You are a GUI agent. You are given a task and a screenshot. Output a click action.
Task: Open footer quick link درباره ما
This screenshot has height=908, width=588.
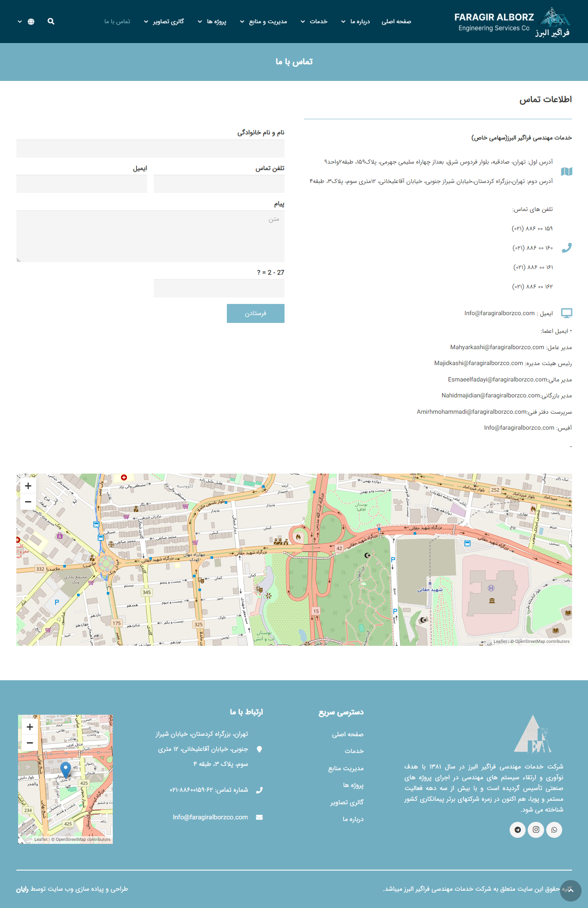[353, 819]
